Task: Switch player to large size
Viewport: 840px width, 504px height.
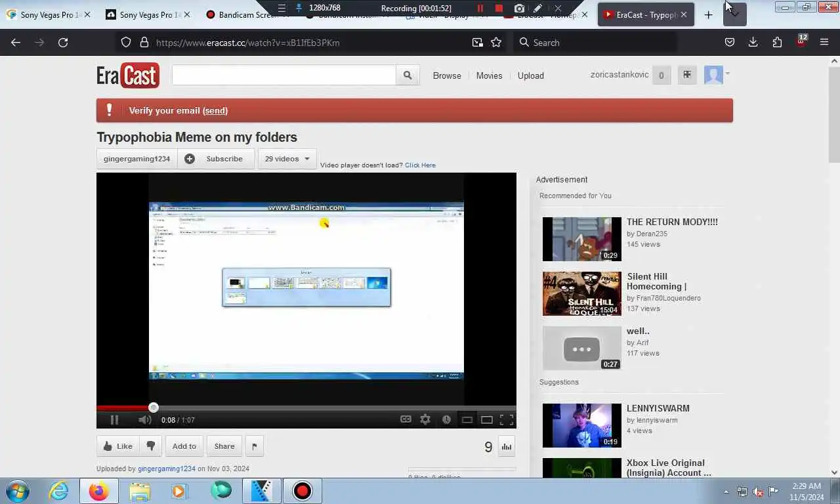Action: 487,420
